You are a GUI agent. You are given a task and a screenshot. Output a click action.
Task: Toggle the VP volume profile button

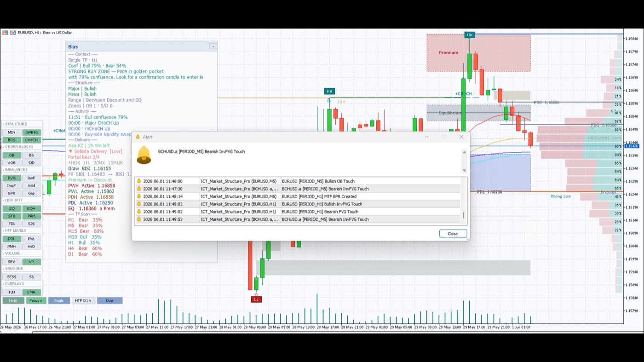pyautogui.click(x=31, y=262)
